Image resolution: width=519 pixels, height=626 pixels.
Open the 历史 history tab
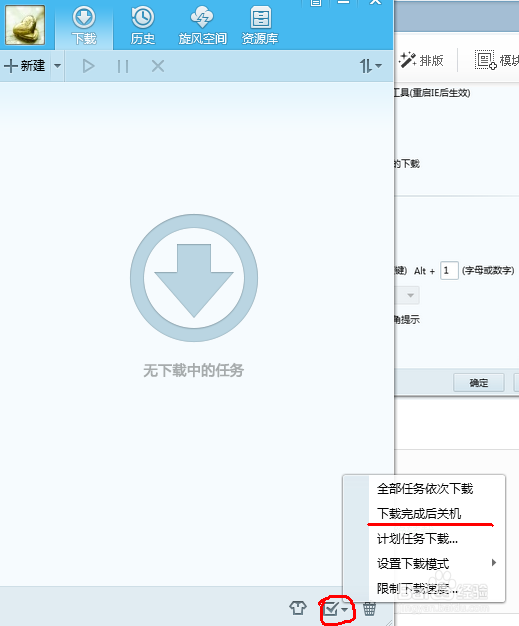[x=143, y=26]
